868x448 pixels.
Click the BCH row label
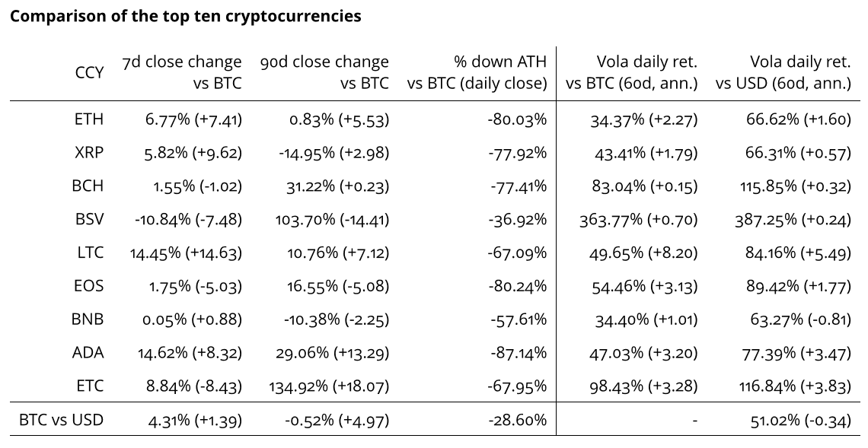point(89,186)
